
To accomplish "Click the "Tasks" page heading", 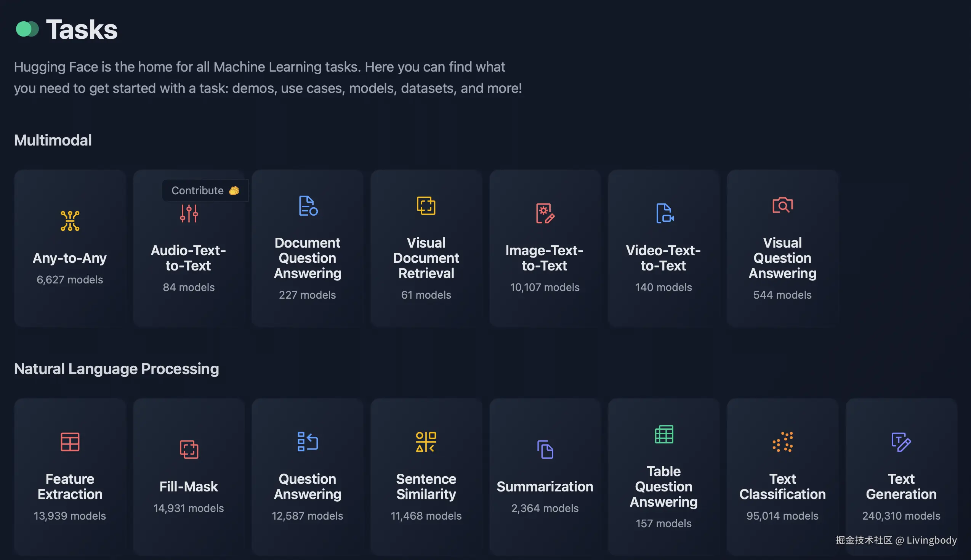I will [82, 29].
